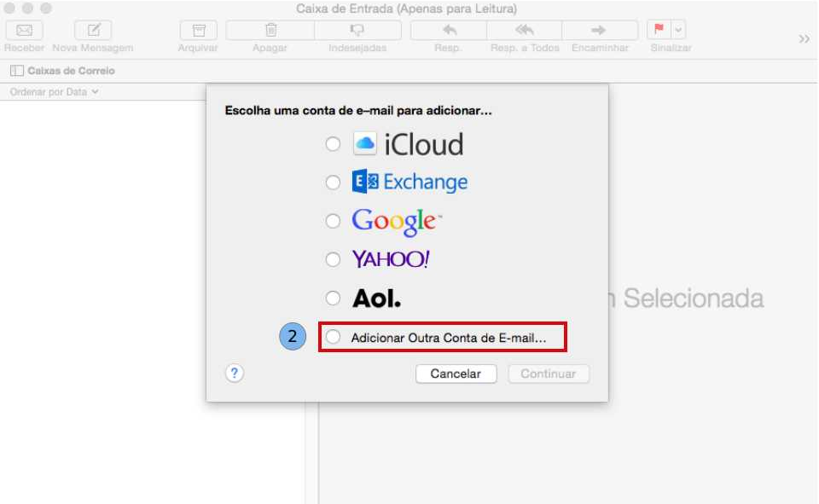Click the Resp. a Todos icon
This screenshot has width=819, height=504.
pyautogui.click(x=525, y=30)
